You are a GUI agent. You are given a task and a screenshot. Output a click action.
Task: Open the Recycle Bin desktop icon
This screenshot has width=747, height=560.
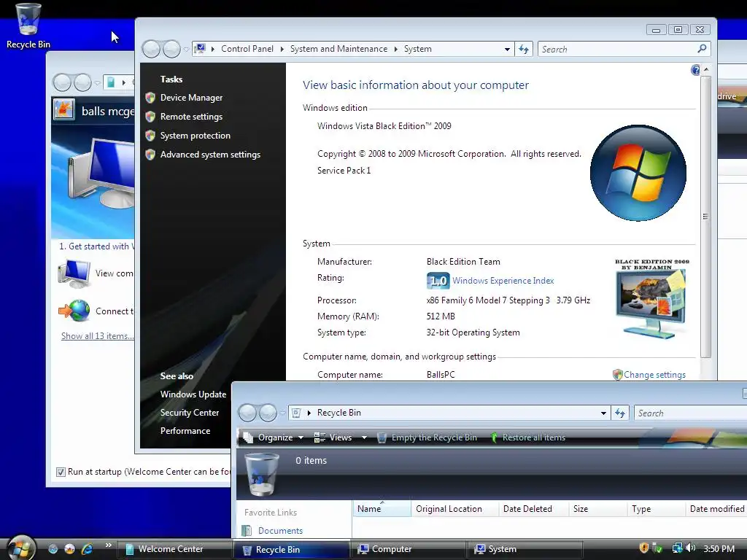(28, 26)
